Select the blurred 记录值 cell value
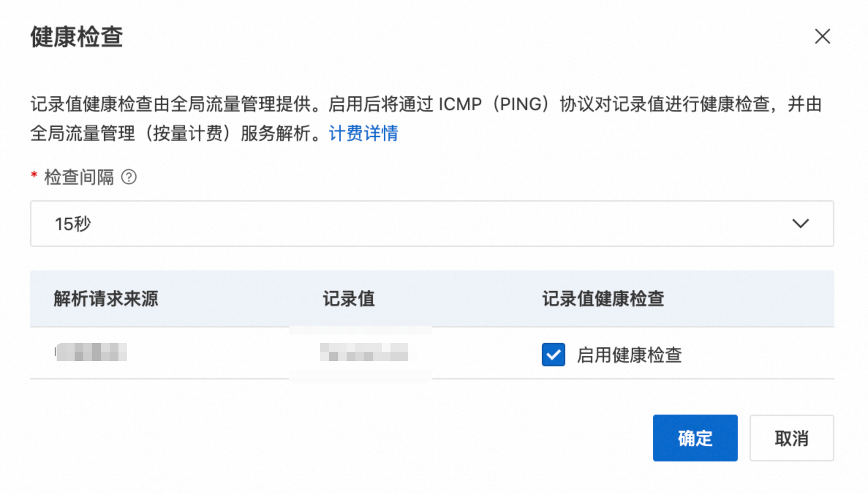Screen dimensions: 868x494 tap(364, 352)
